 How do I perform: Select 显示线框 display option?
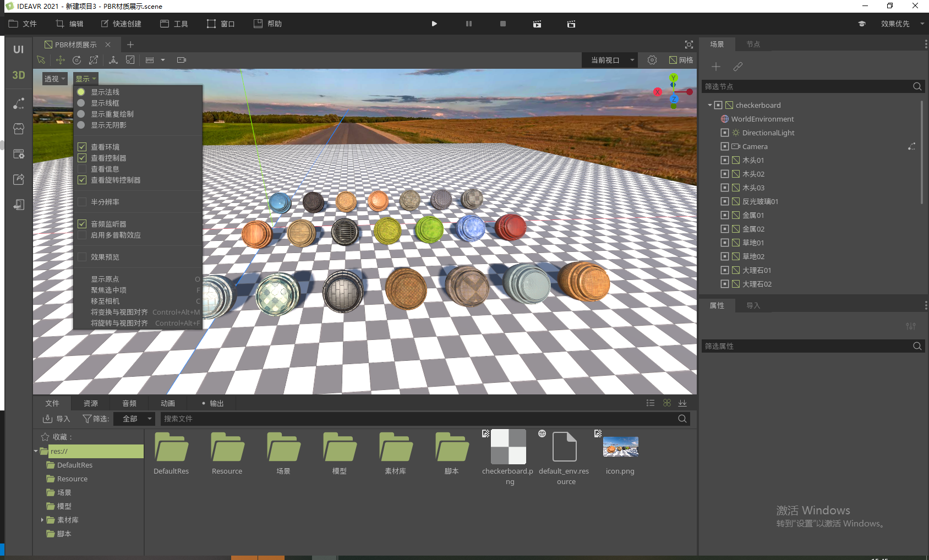point(105,103)
